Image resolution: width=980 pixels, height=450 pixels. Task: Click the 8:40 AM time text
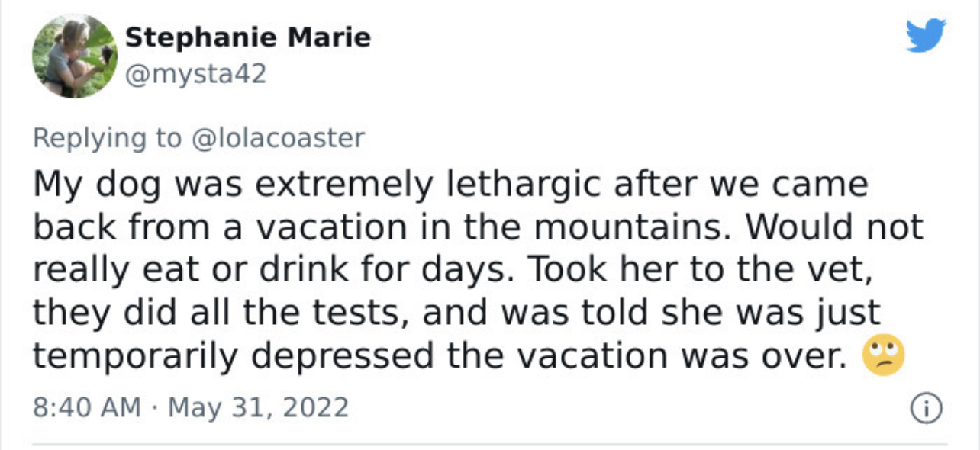tap(86, 407)
